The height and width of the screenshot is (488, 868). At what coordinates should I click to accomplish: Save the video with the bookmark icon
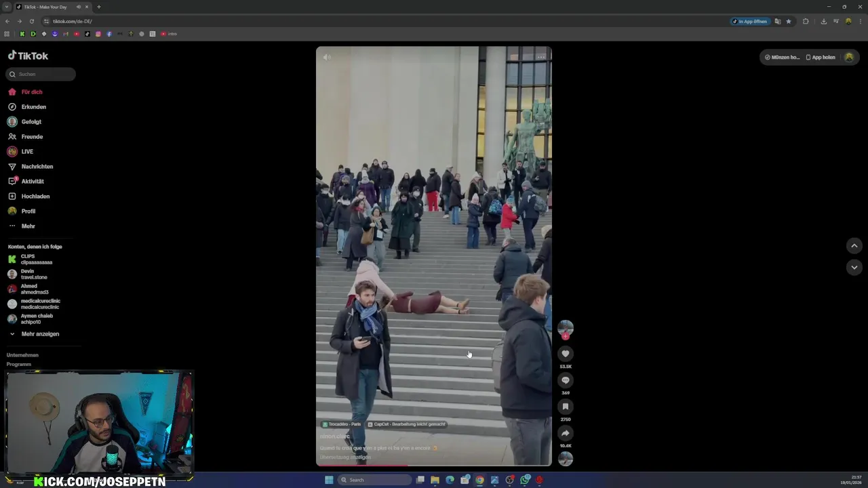click(566, 407)
